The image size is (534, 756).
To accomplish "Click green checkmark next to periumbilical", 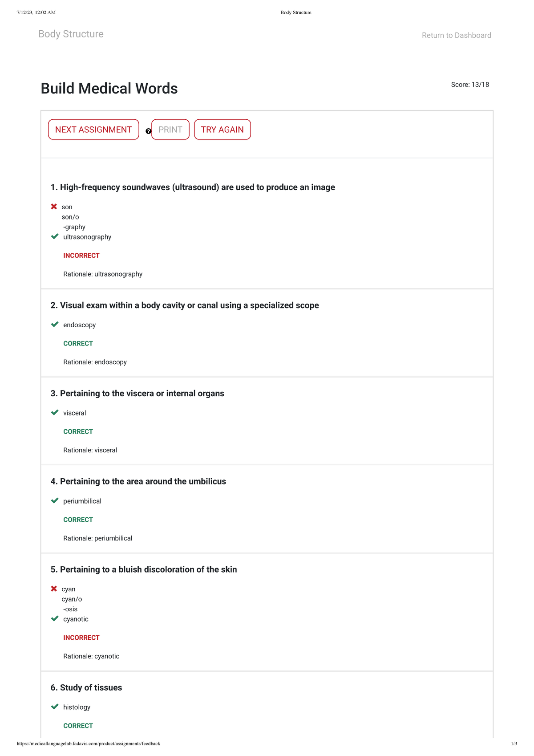I will pos(55,501).
